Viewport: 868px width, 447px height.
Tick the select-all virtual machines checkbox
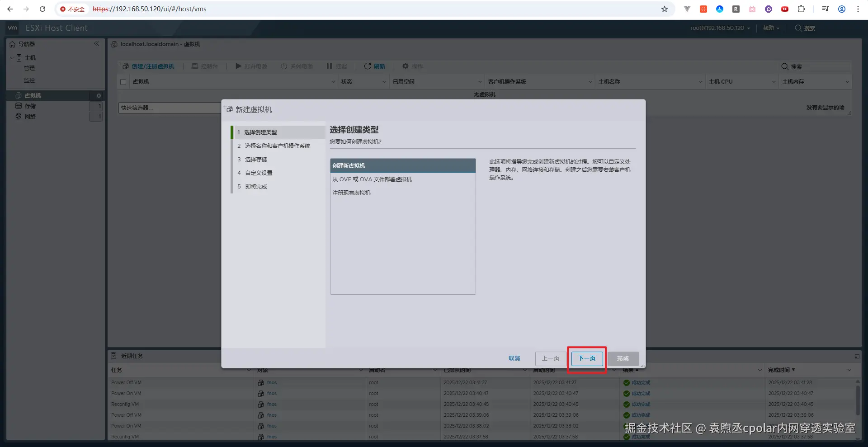(123, 82)
